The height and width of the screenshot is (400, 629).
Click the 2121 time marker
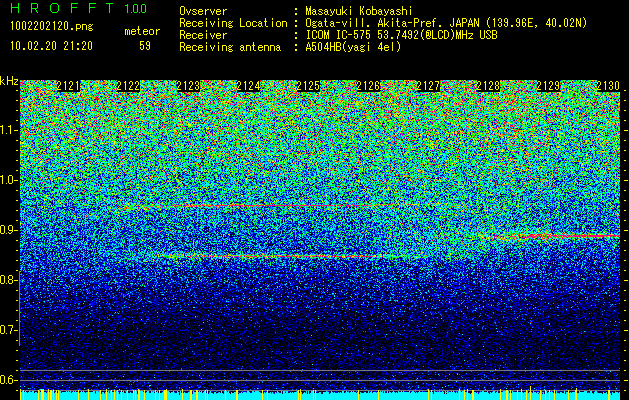(68, 86)
